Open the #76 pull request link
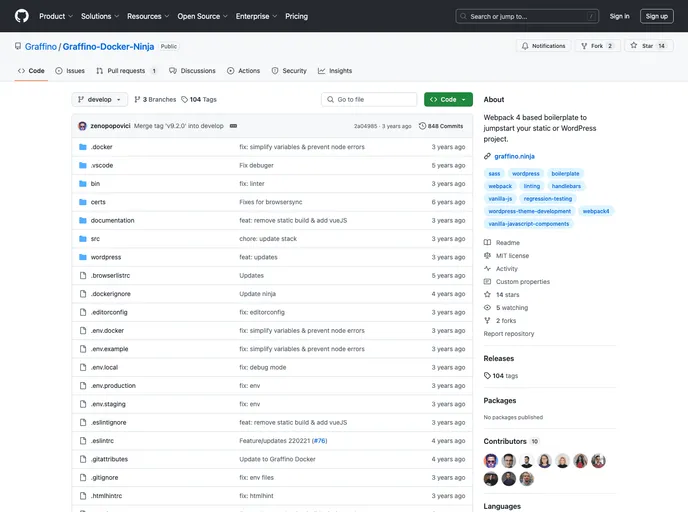688x512 pixels. point(319,441)
